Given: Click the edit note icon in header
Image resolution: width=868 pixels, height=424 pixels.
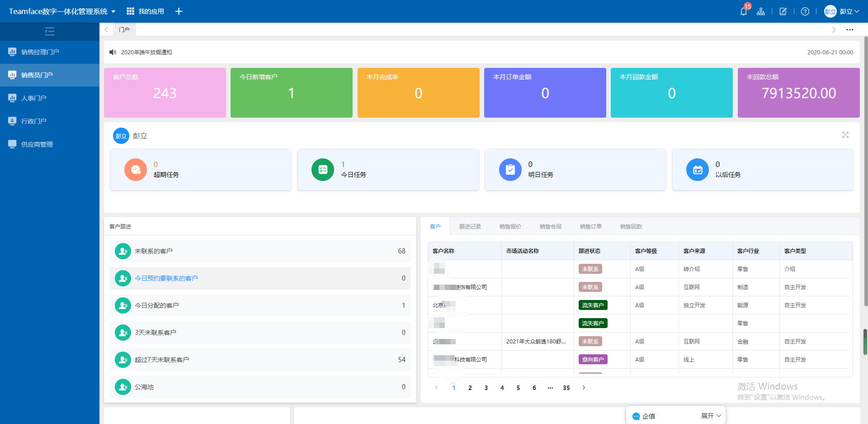Looking at the screenshot, I should click(x=783, y=11).
